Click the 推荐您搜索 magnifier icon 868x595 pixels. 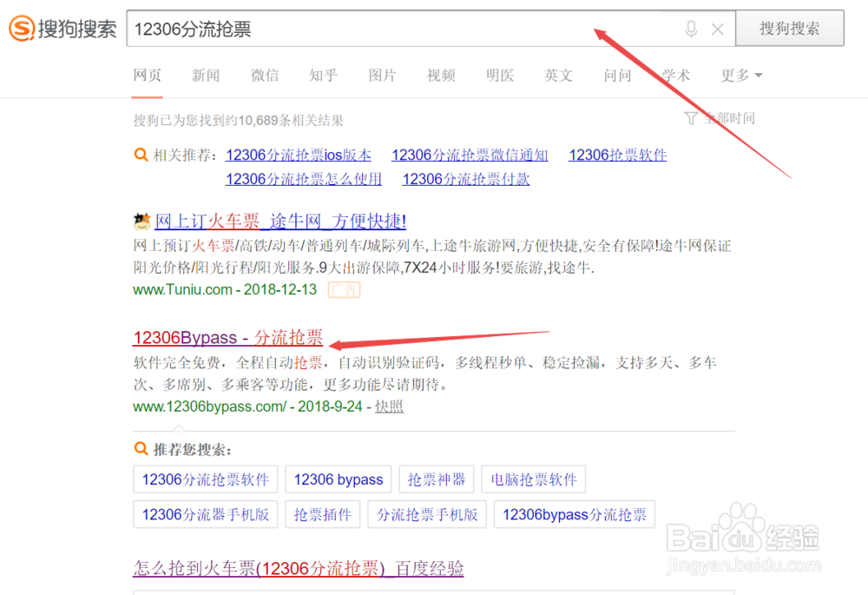click(x=141, y=448)
